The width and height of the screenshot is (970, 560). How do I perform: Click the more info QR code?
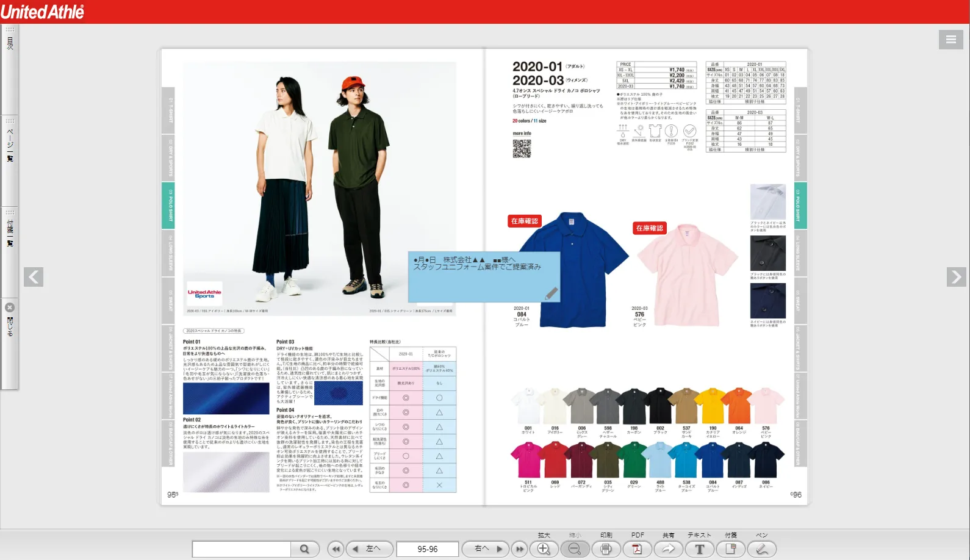tap(522, 149)
